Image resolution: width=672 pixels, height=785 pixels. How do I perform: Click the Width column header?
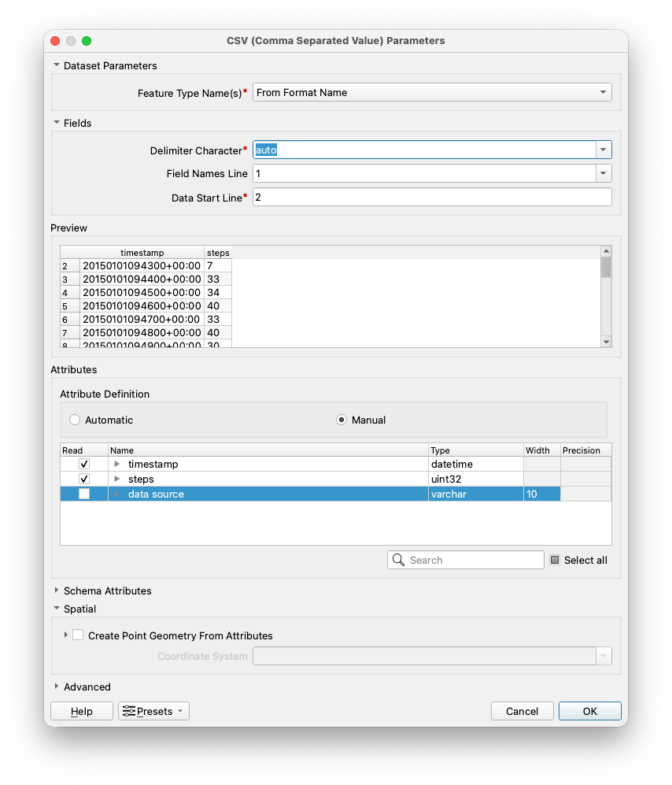(542, 450)
